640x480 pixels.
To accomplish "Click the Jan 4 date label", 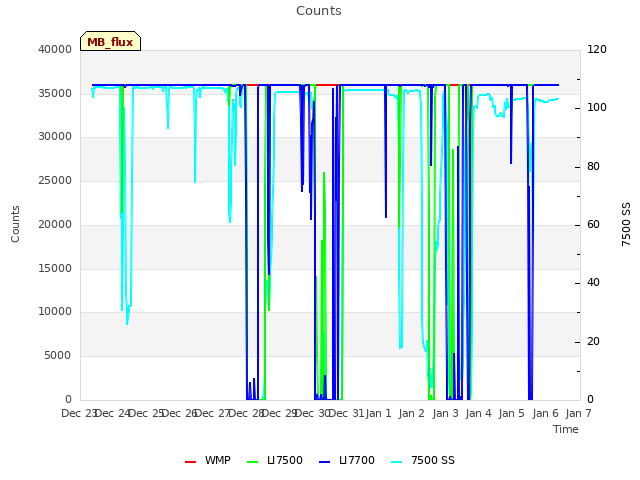I will coord(478,413).
